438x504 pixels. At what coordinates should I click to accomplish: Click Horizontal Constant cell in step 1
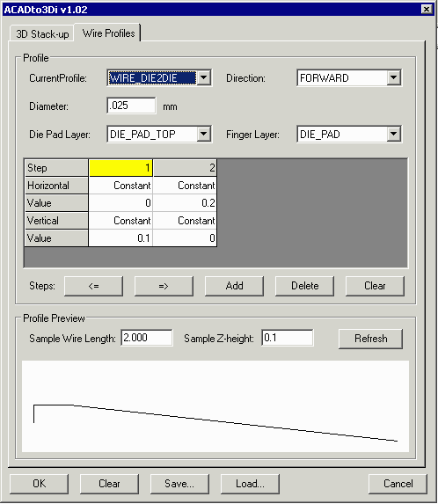coord(120,186)
